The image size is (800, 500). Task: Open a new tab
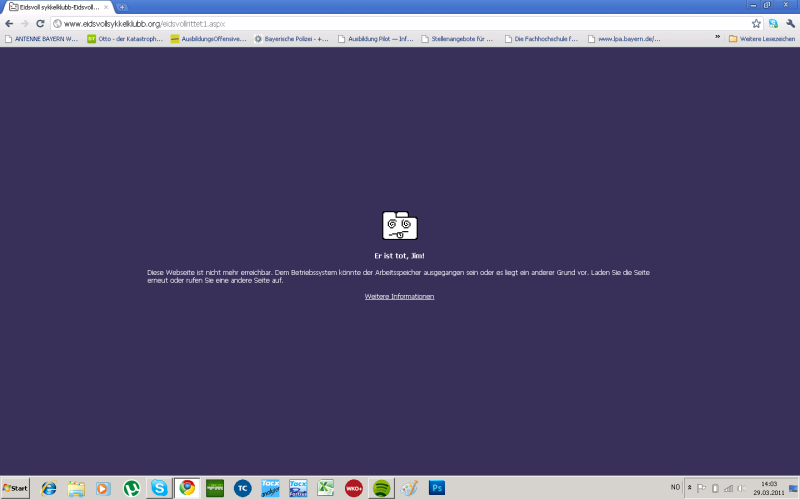click(123, 7)
